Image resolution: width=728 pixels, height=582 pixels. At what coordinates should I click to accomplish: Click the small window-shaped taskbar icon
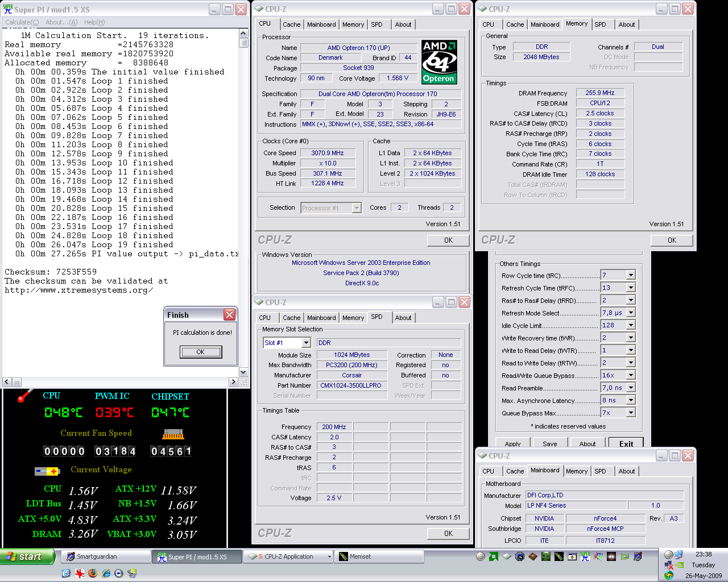tap(572, 556)
